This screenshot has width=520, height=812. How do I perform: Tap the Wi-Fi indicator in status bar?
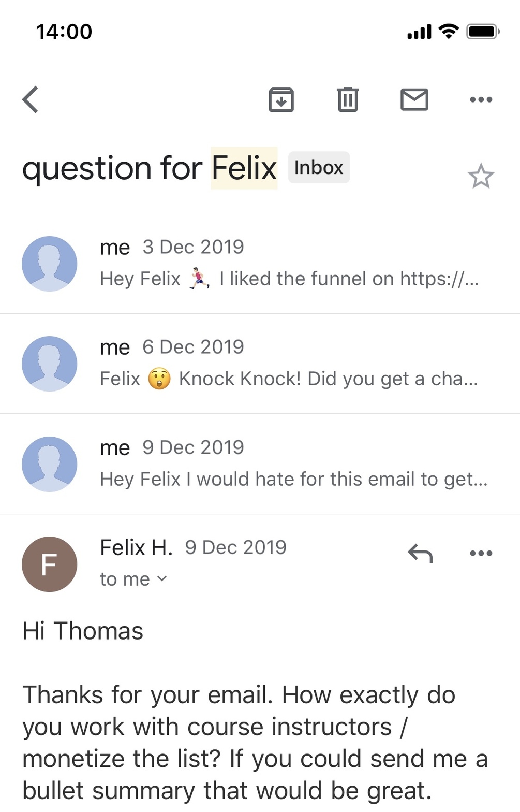point(448,32)
